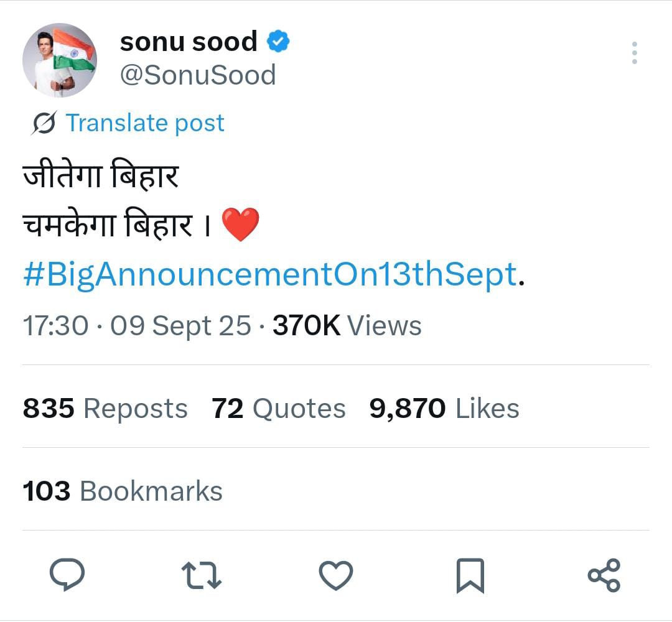672x622 pixels.
Task: Click the 17:30 · 09 Sept 25 timestamp
Action: [137, 325]
